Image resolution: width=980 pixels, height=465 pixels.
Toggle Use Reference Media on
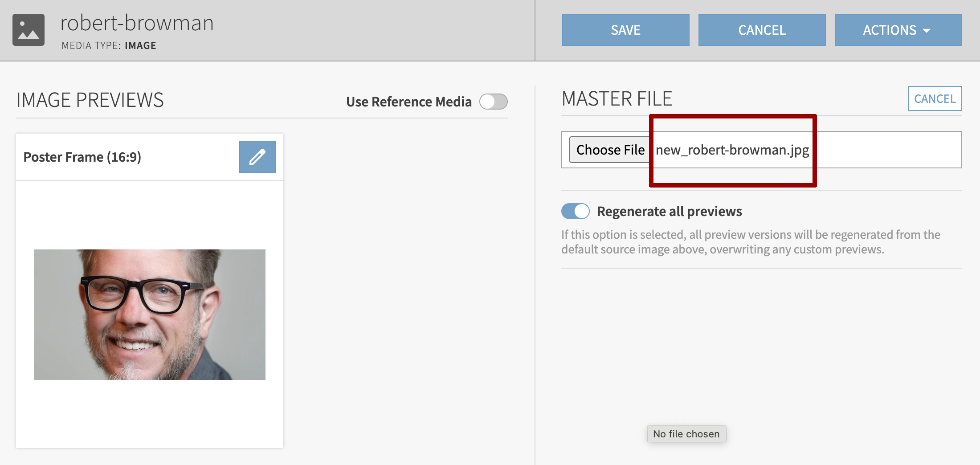point(493,102)
